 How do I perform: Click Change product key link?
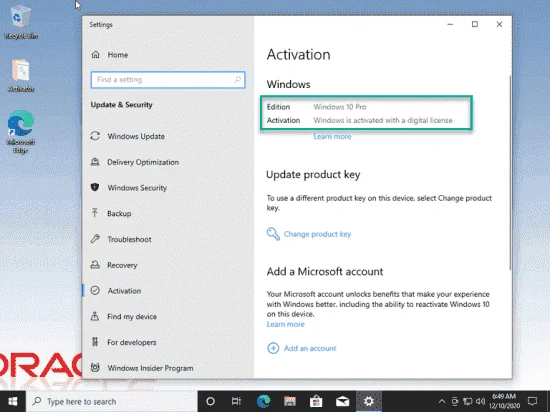click(317, 234)
